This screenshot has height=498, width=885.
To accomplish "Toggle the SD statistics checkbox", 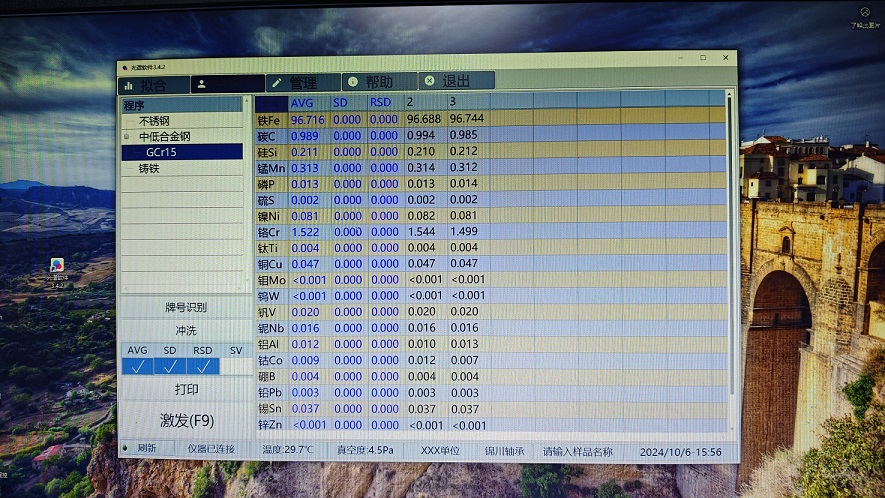I will [170, 367].
